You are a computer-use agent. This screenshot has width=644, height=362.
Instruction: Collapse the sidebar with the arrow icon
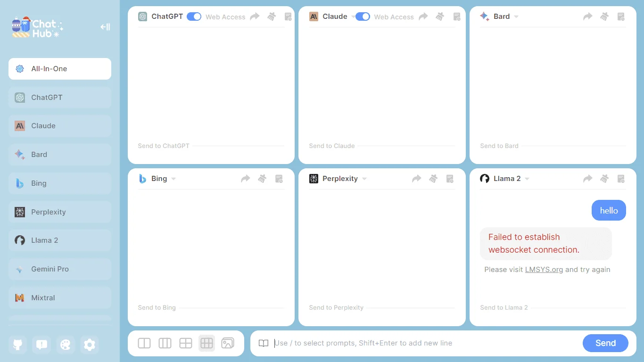click(x=105, y=27)
